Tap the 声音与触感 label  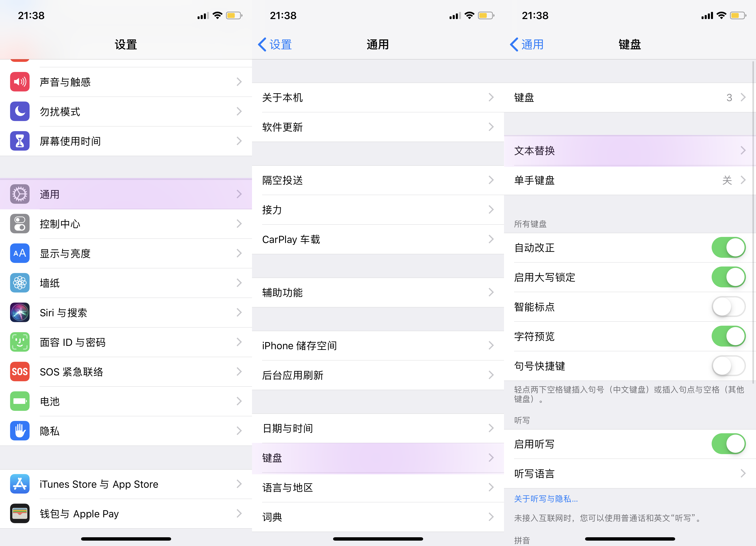[65, 82]
